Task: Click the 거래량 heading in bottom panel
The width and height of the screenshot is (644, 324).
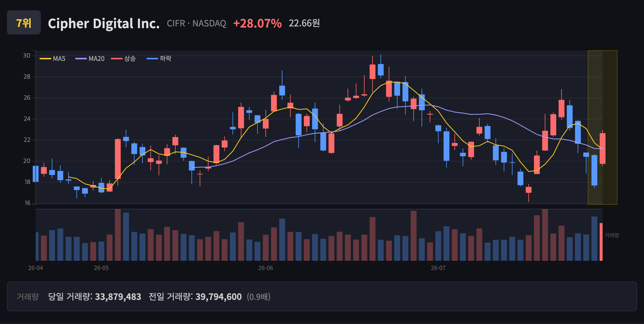Action: (x=28, y=296)
